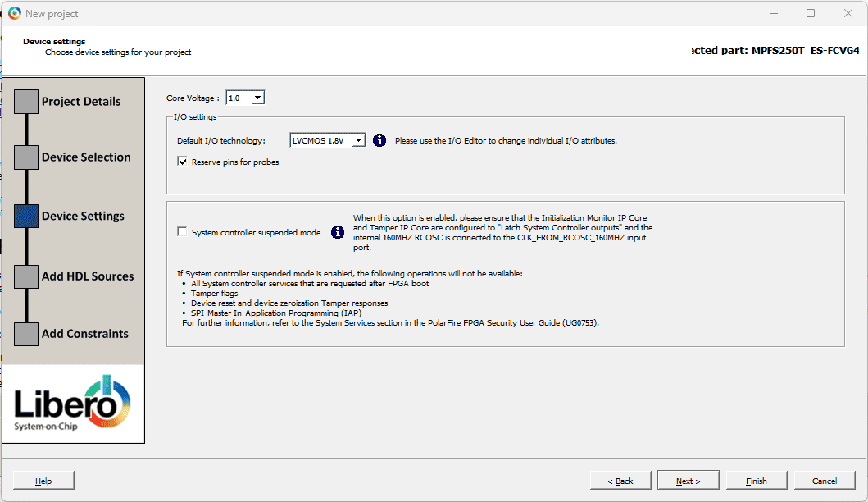Go Back to the previous page
This screenshot has width=868, height=502.
(x=620, y=481)
